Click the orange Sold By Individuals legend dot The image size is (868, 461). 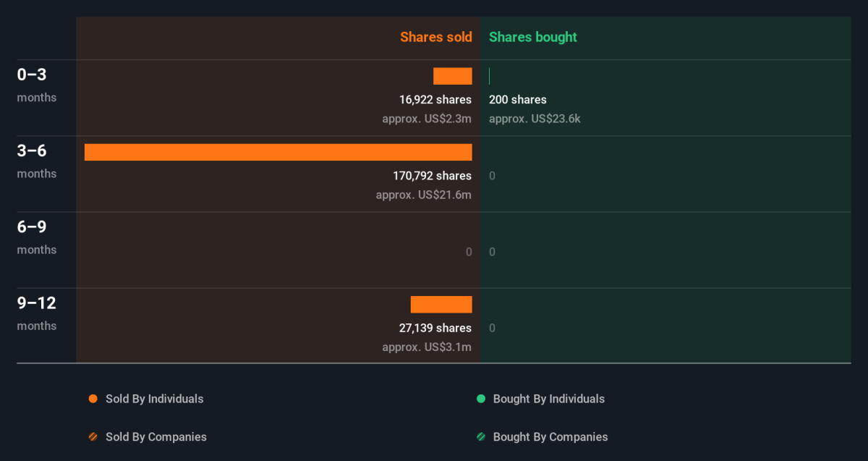[x=93, y=399]
